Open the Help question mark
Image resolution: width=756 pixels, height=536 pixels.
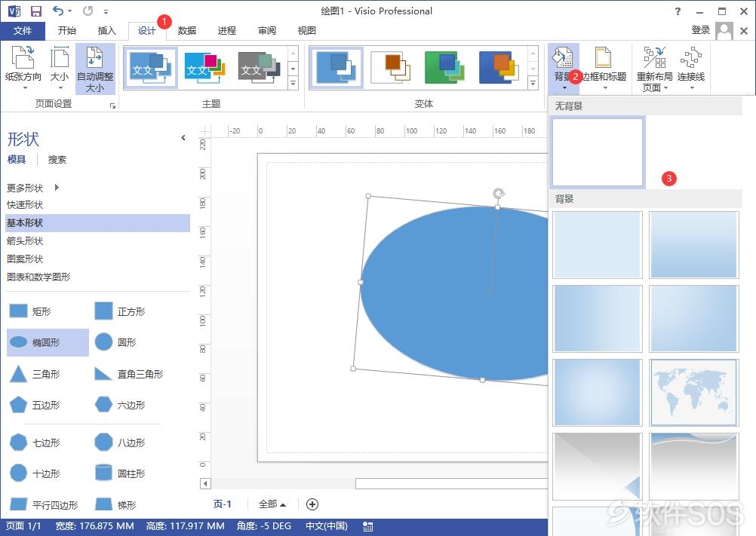(x=678, y=11)
